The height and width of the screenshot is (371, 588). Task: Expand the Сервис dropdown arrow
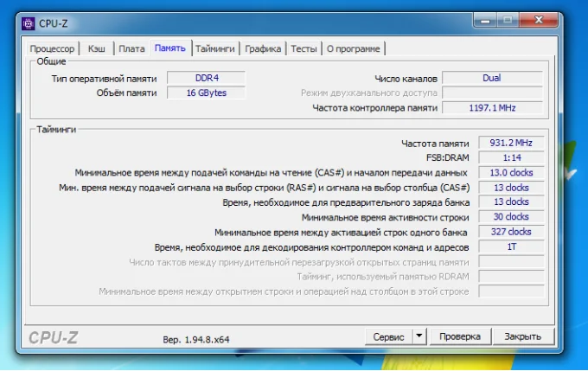tap(419, 336)
